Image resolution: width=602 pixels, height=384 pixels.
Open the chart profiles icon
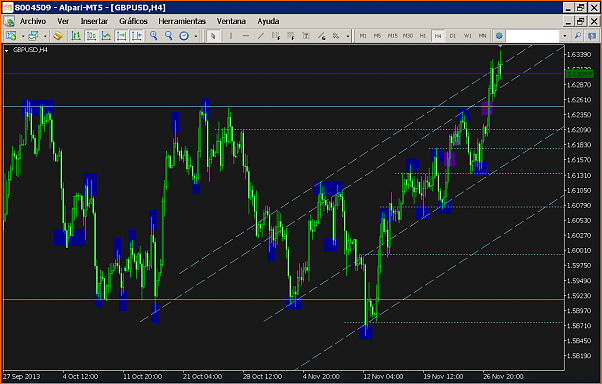click(33, 36)
